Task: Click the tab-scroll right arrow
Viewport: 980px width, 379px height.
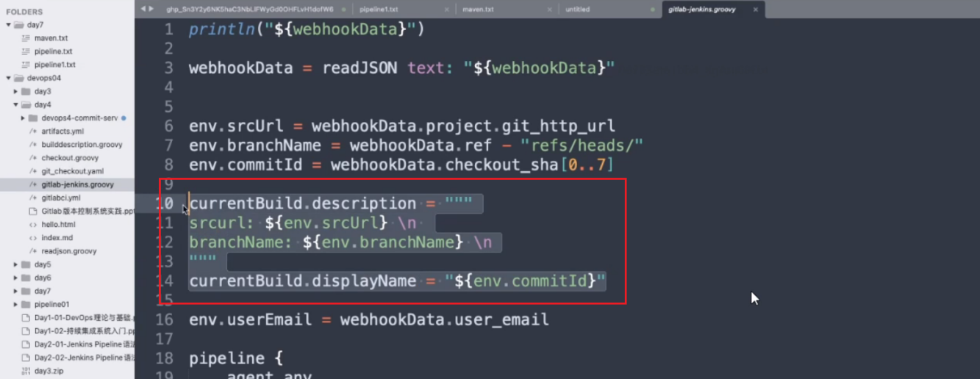Action: (151, 9)
